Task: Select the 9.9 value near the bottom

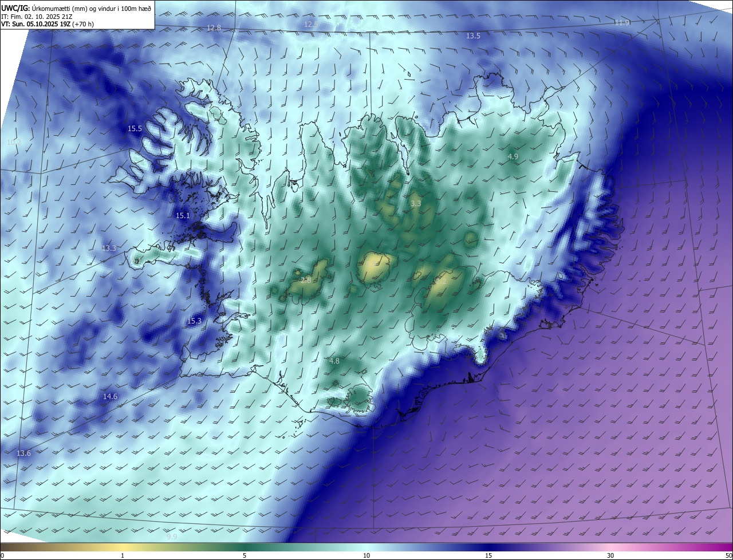Action: click(x=172, y=537)
